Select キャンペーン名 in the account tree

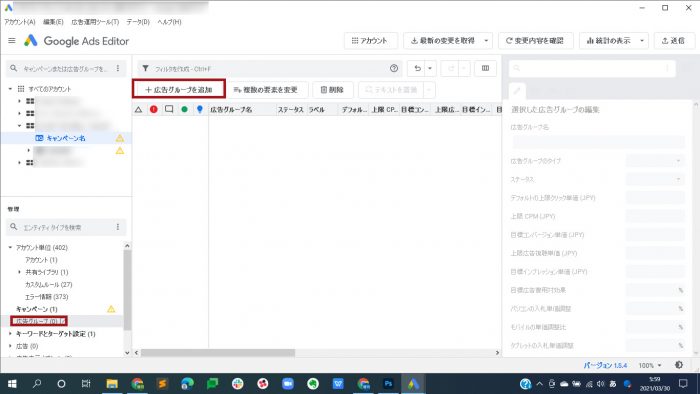[66, 138]
